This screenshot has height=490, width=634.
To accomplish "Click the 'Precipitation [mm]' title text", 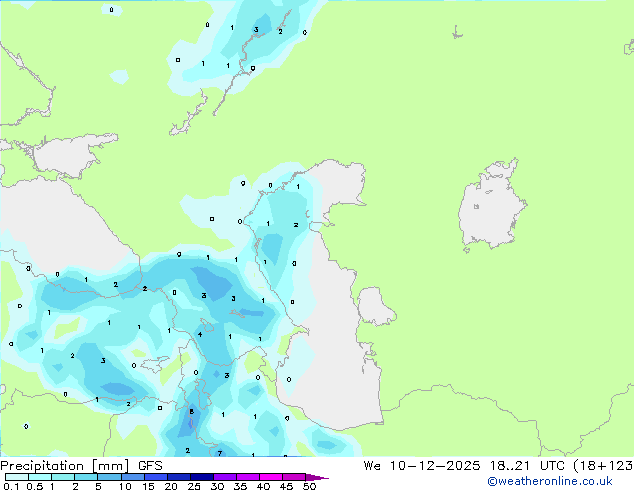I will pos(65,466).
